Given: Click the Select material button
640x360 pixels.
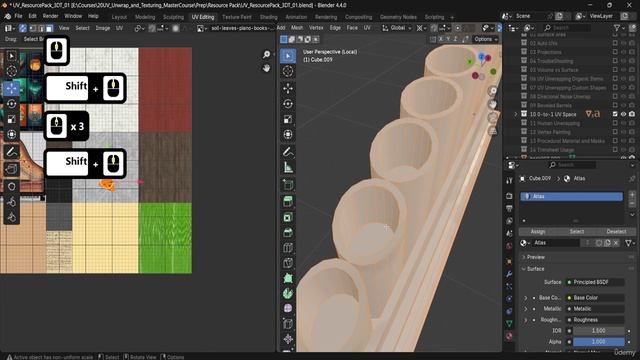Looking at the screenshot, I should 577,231.
